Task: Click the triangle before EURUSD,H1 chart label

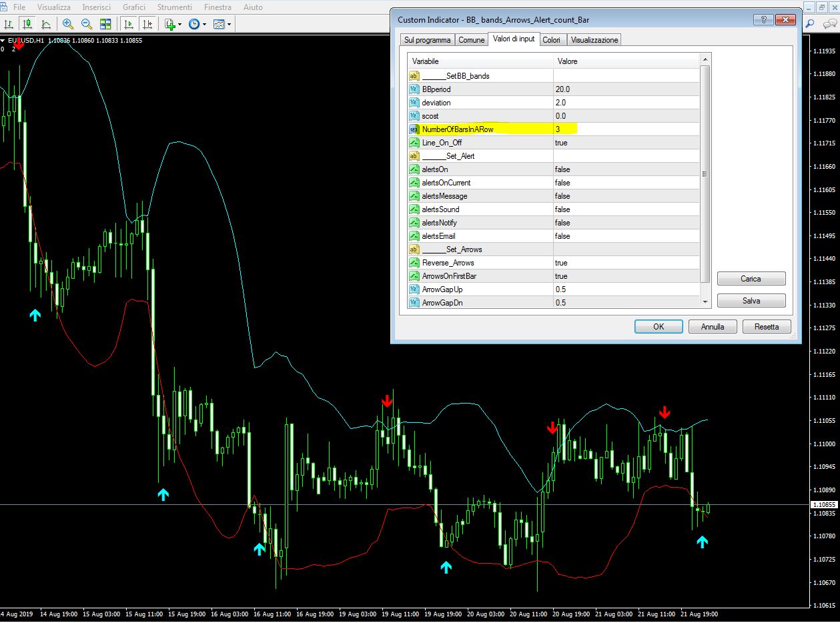Action: tap(3, 40)
